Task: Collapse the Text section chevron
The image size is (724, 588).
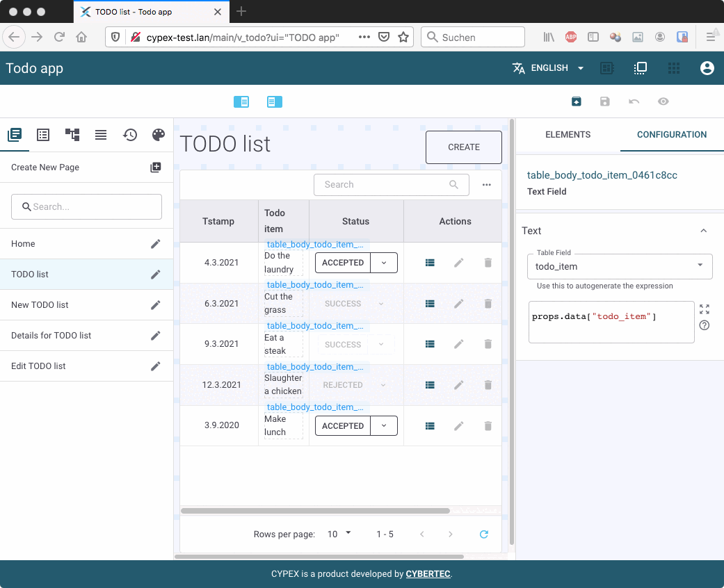Action: (x=703, y=231)
